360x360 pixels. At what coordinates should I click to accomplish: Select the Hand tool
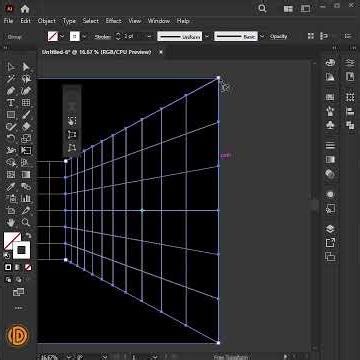point(11,222)
